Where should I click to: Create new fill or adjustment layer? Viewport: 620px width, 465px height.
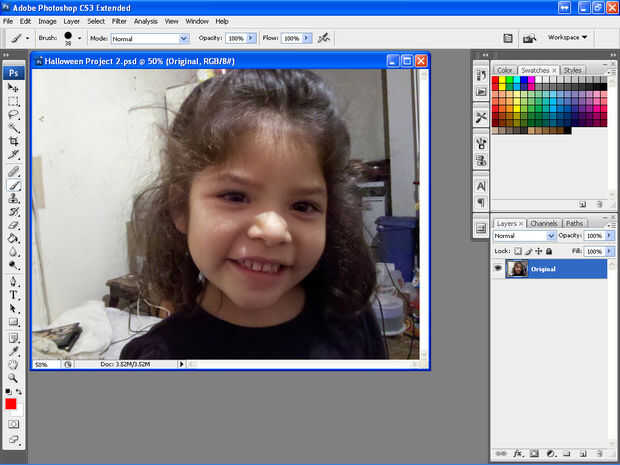coord(550,454)
